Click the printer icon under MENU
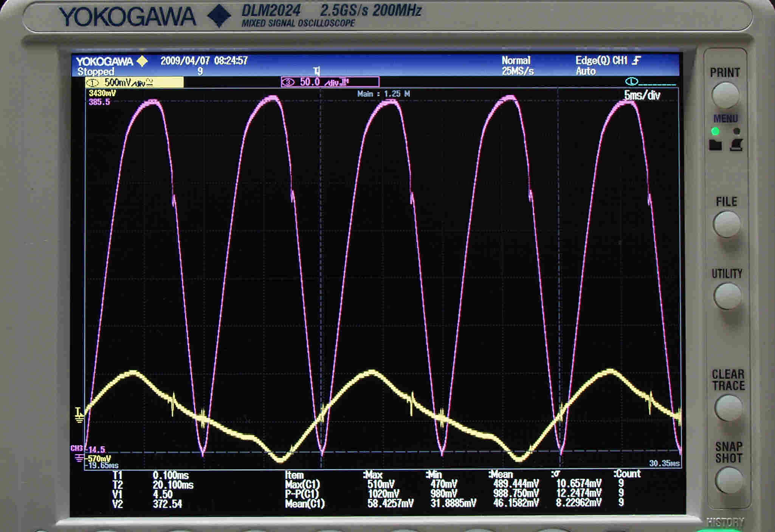The height and width of the screenshot is (532, 775). pos(736,145)
